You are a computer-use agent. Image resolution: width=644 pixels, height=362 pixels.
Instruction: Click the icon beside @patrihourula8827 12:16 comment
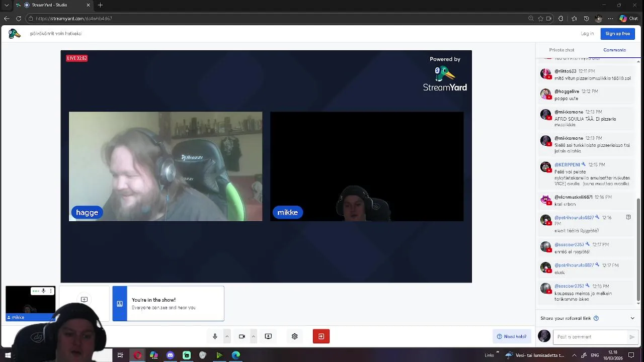(628, 217)
